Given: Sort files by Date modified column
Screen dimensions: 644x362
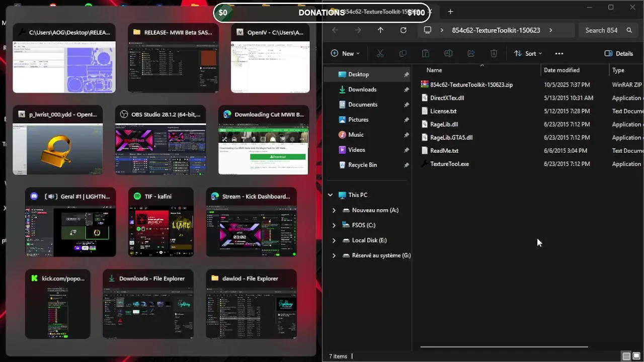Looking at the screenshot, I should [x=561, y=70].
